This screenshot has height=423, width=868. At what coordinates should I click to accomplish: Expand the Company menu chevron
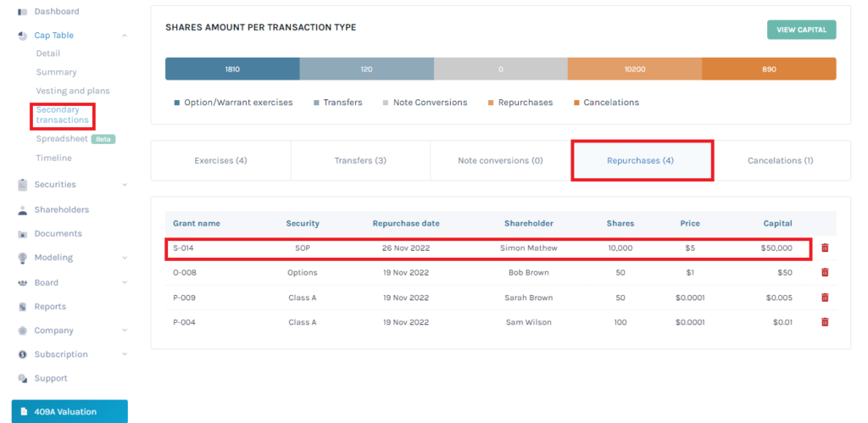pyautogui.click(x=125, y=331)
